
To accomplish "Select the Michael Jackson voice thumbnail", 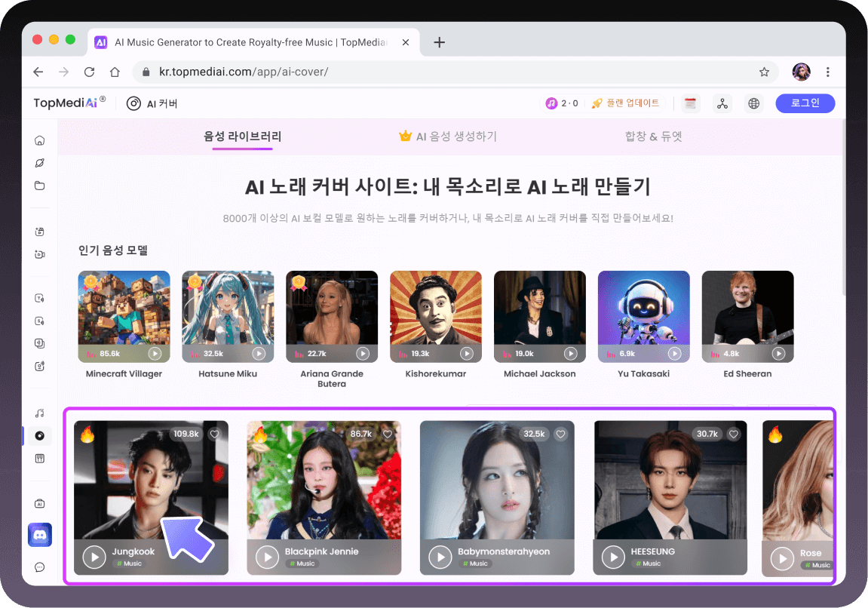I will tap(540, 317).
